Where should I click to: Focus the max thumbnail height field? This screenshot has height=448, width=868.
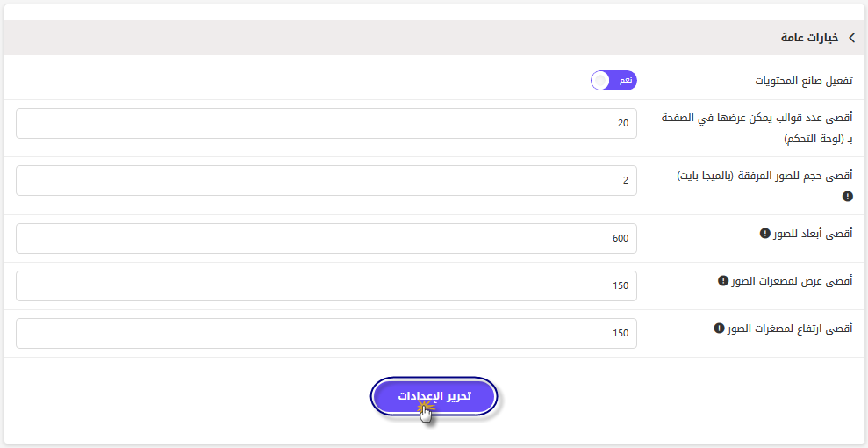(326, 334)
